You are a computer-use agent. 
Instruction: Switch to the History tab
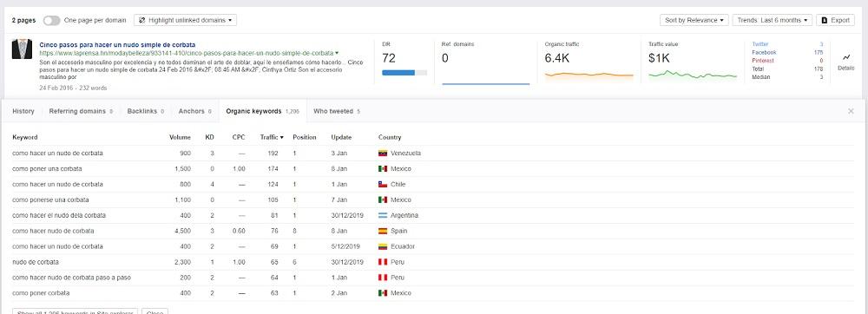pos(23,111)
